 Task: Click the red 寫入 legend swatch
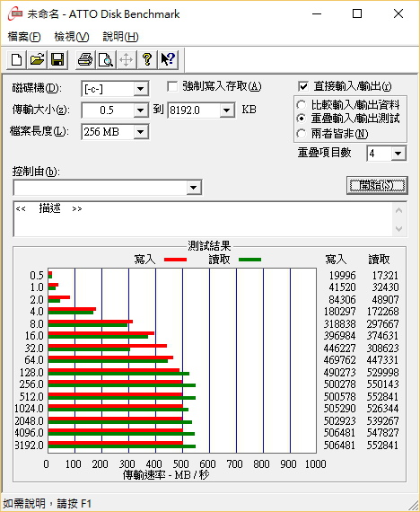[x=175, y=260]
